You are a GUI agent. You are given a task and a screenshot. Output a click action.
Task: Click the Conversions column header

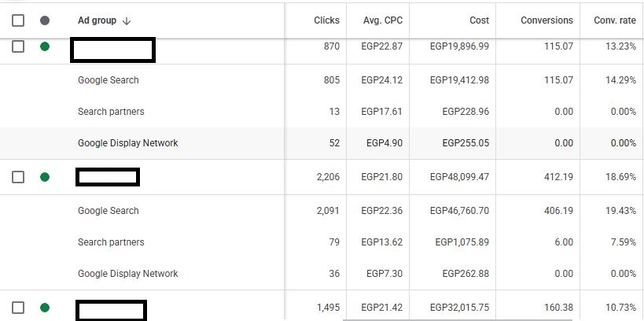point(546,20)
